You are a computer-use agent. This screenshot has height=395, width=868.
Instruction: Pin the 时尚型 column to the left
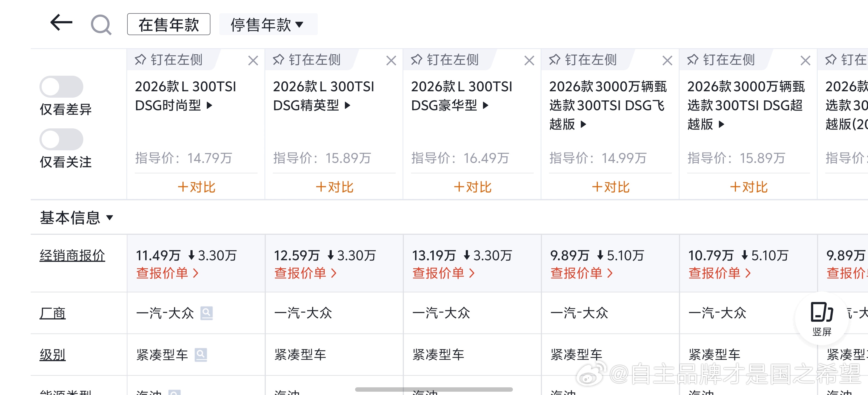pos(169,60)
